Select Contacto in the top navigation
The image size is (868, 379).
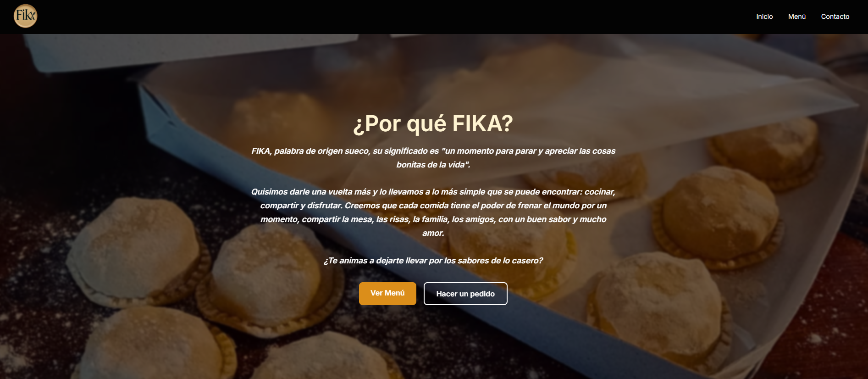tap(835, 17)
